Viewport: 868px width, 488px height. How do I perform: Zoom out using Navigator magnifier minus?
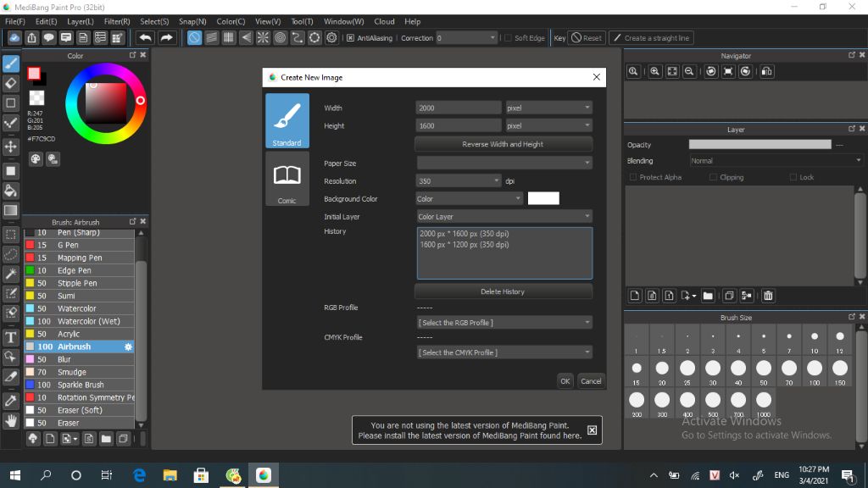tap(689, 71)
